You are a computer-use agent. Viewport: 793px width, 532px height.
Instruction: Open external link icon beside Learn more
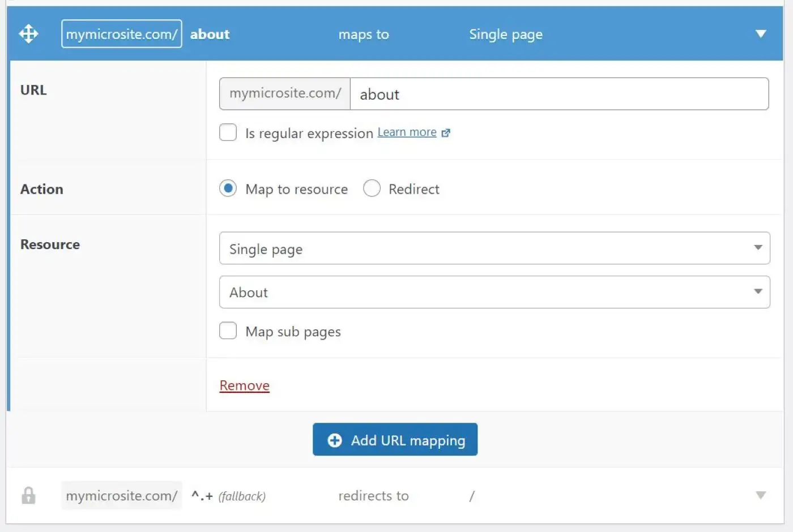446,133
